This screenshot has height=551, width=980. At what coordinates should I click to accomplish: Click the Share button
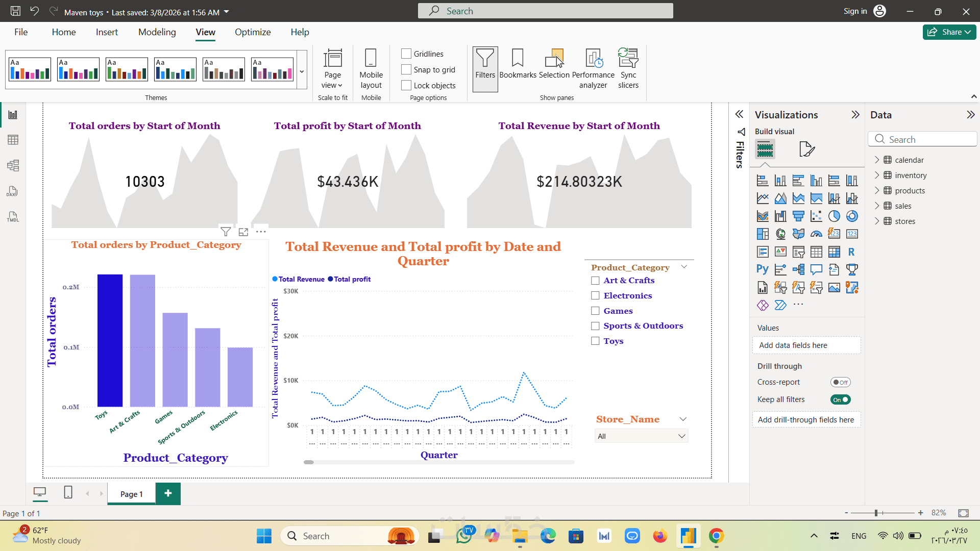point(949,32)
